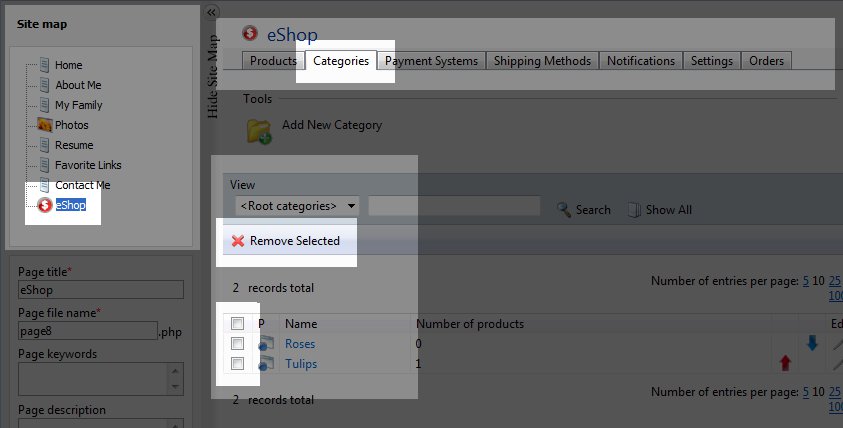Click the Add New Category folder icon
Viewport: 843px width, 428px height.
(x=259, y=131)
